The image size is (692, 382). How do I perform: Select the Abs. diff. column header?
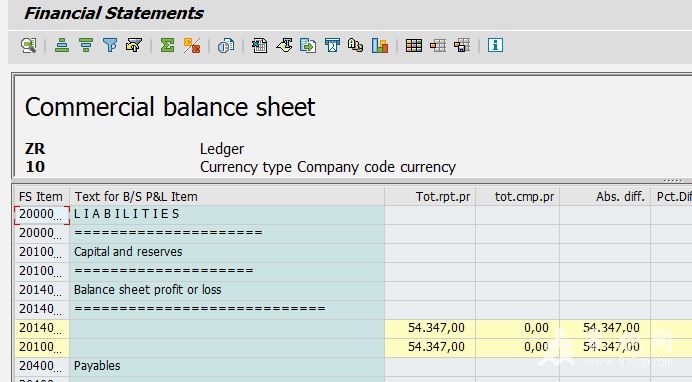pos(605,196)
